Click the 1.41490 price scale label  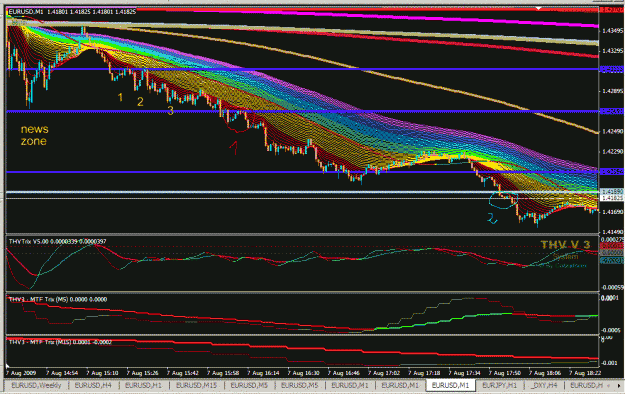click(x=613, y=232)
